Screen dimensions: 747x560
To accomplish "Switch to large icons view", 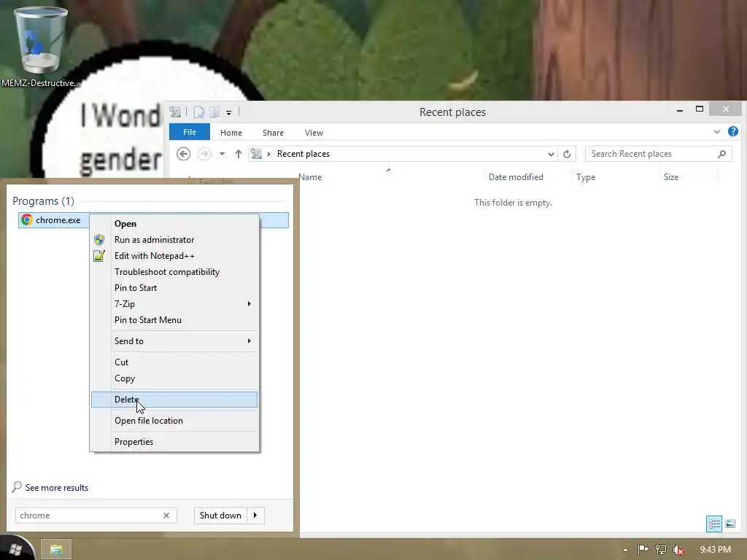I will [x=730, y=524].
